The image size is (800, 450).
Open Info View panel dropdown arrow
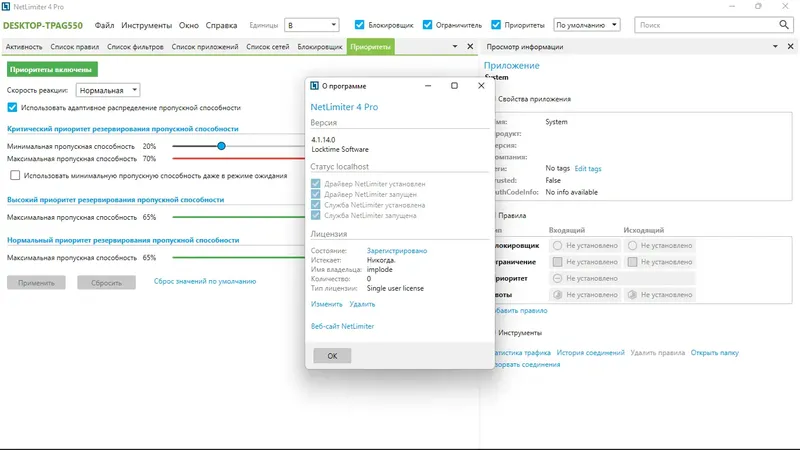pyautogui.click(x=775, y=46)
